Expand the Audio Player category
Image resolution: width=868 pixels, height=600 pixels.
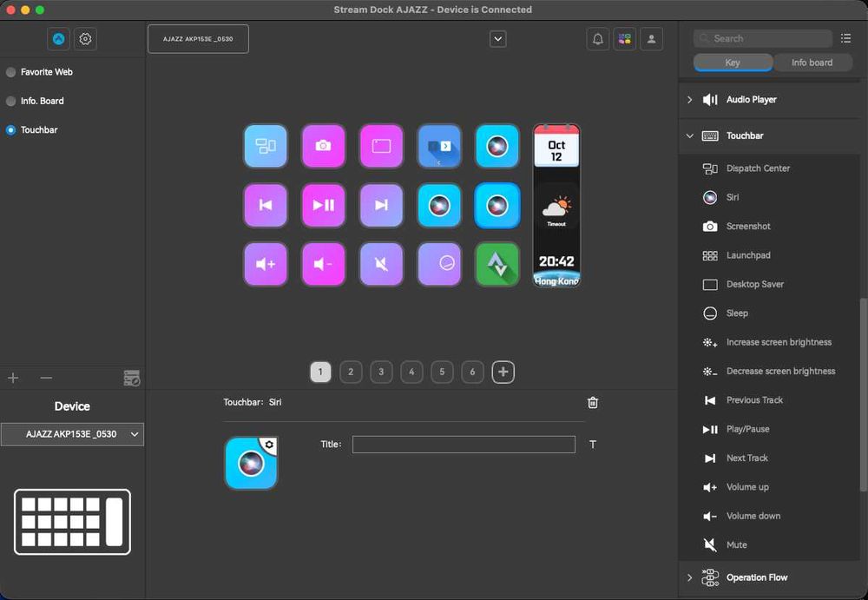click(x=690, y=100)
